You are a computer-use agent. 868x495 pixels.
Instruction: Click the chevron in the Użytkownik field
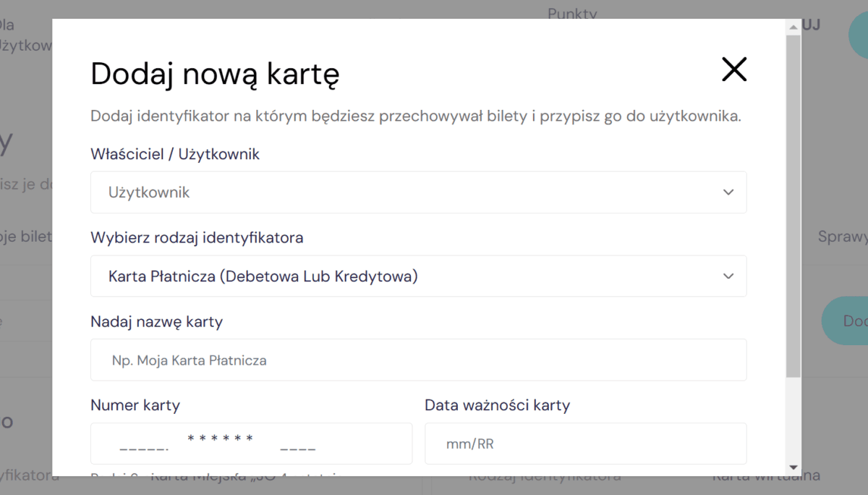click(x=728, y=192)
